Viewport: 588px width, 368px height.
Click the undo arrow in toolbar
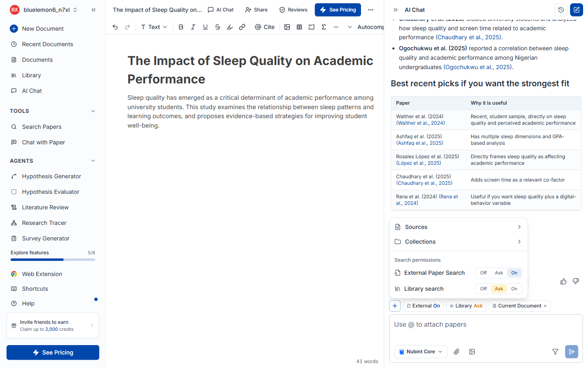(x=115, y=27)
